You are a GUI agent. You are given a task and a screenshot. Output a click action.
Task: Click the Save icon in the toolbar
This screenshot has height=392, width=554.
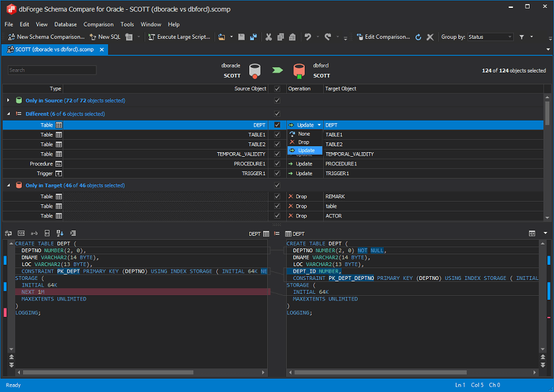[x=241, y=37]
